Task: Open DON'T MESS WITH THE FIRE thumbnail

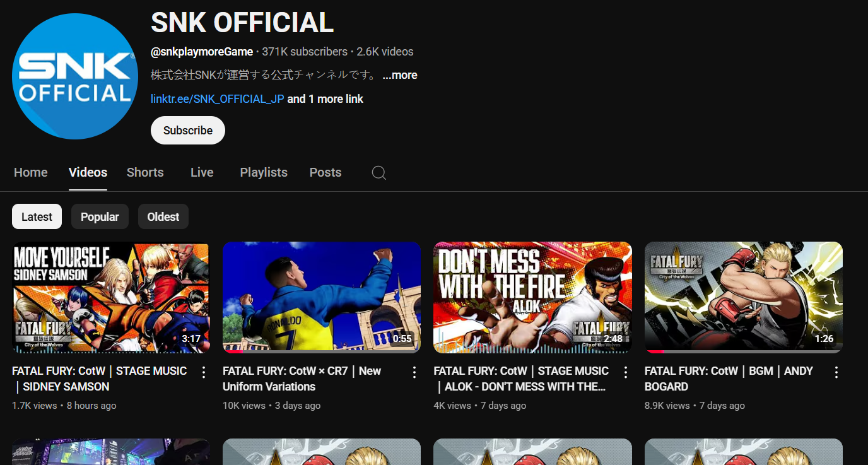Action: tap(532, 297)
